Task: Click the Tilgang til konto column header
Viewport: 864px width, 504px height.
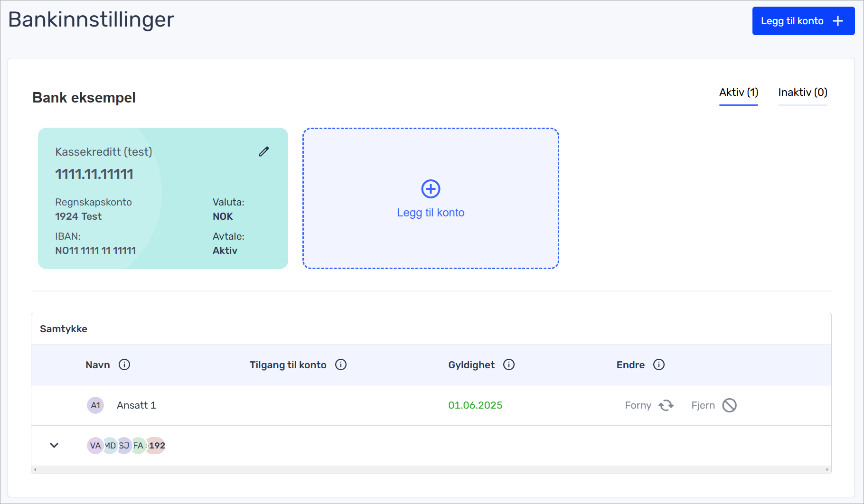Action: click(x=288, y=365)
